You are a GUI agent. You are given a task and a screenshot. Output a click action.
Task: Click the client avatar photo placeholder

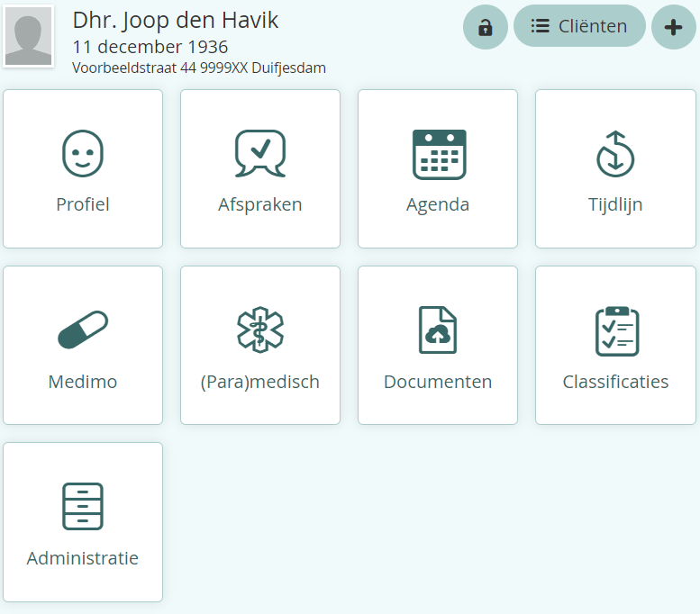(x=29, y=36)
